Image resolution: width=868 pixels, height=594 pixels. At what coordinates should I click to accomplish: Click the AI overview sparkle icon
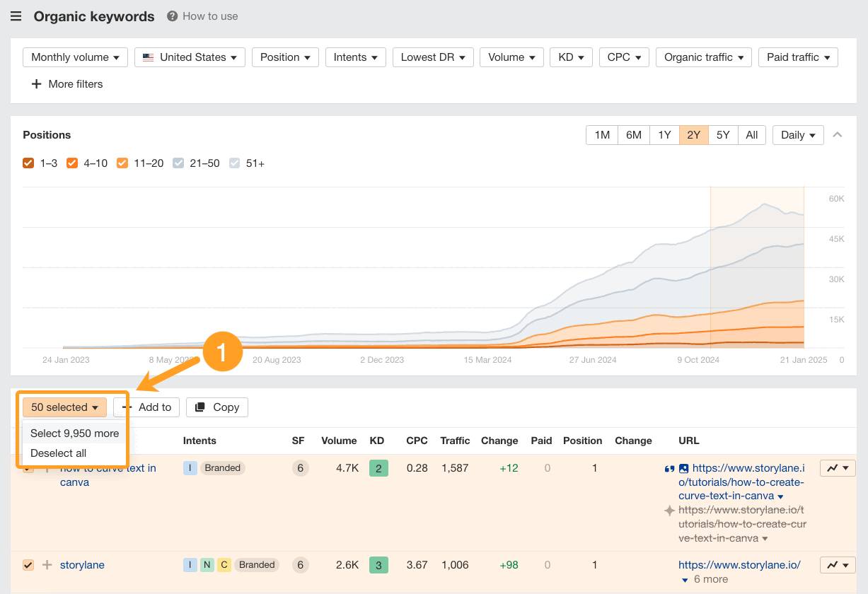669,511
